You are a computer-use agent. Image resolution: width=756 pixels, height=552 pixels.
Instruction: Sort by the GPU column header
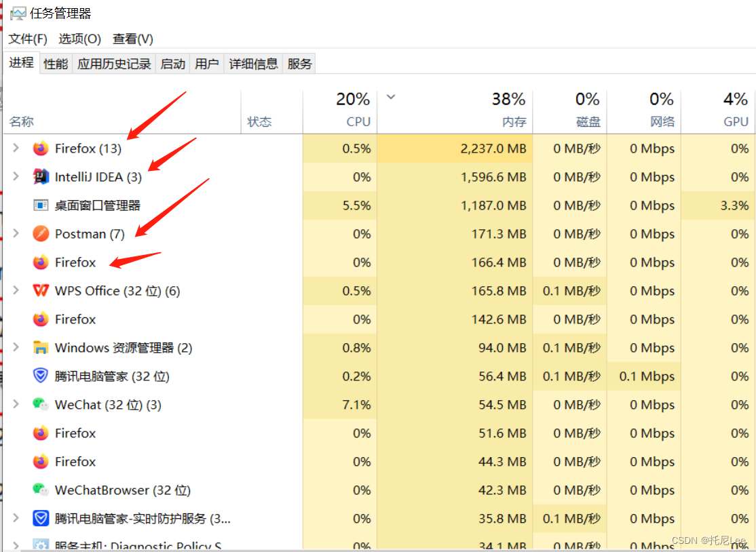[719, 112]
